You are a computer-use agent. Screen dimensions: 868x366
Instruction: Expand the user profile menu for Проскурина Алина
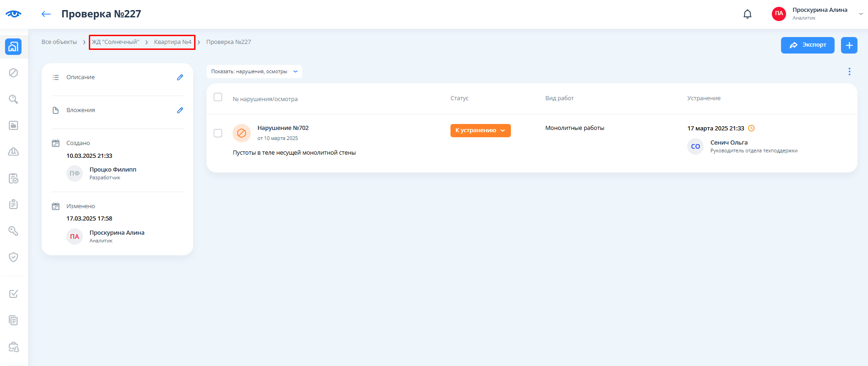tap(861, 14)
